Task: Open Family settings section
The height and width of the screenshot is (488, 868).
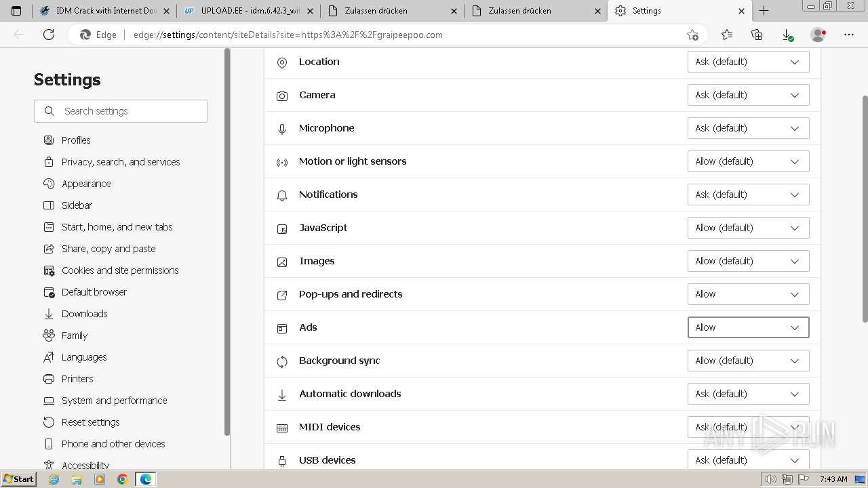Action: 65,335
